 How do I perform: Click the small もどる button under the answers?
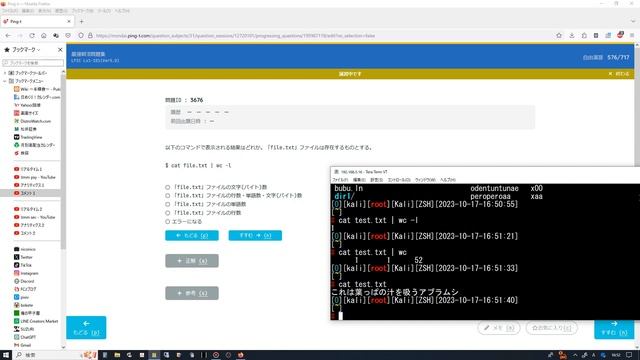192,236
